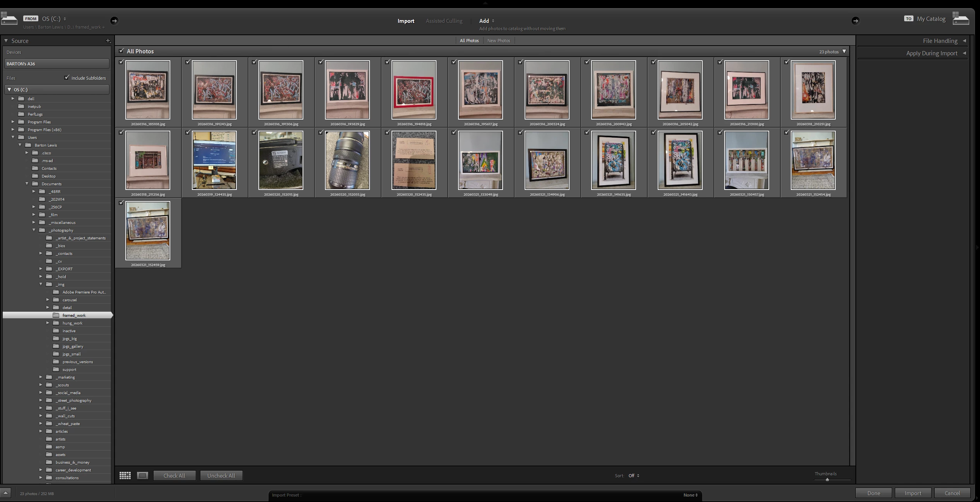Image resolution: width=980 pixels, height=502 pixels.
Task: Open the Import Preset None dropdown
Action: coord(690,495)
